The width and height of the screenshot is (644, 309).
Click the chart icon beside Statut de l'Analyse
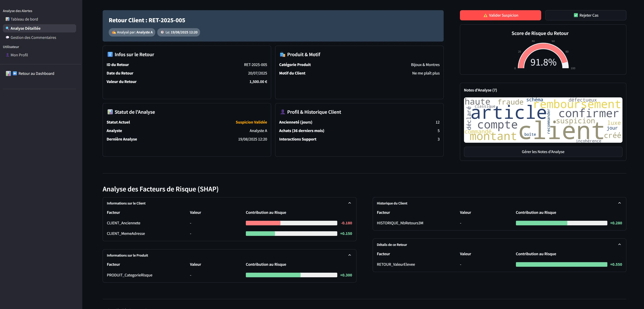pos(110,112)
